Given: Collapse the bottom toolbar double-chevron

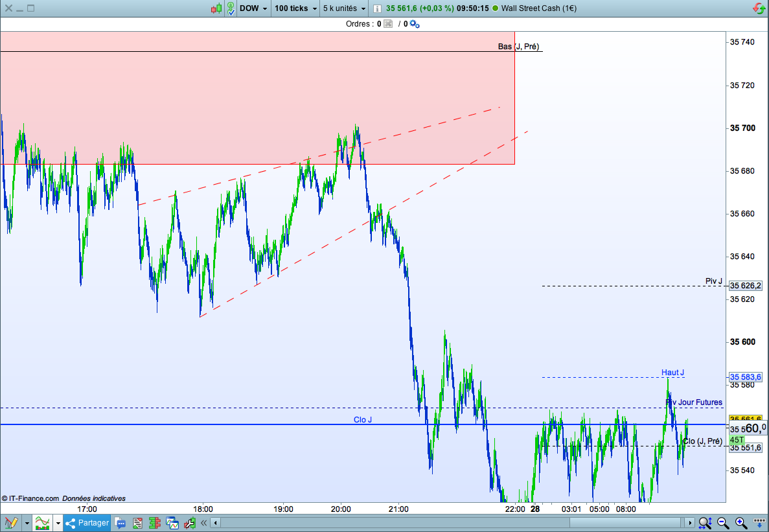Looking at the screenshot, I should 203,523.
